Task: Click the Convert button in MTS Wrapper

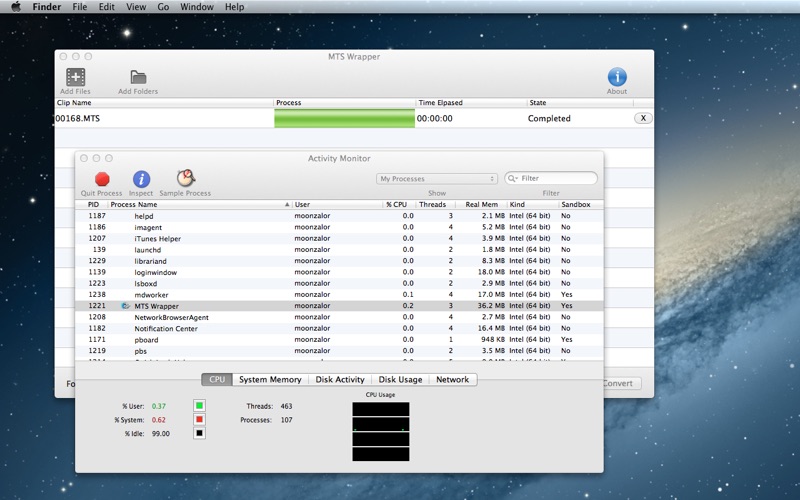Action: [x=621, y=383]
